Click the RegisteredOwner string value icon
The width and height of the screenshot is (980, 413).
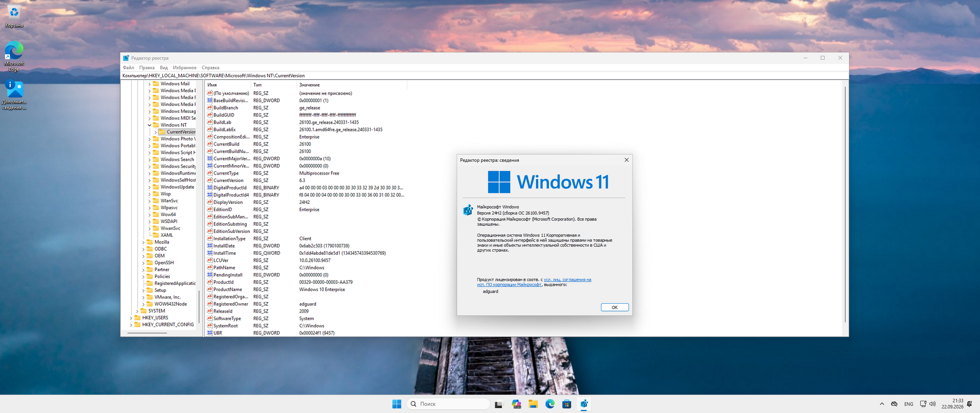210,304
